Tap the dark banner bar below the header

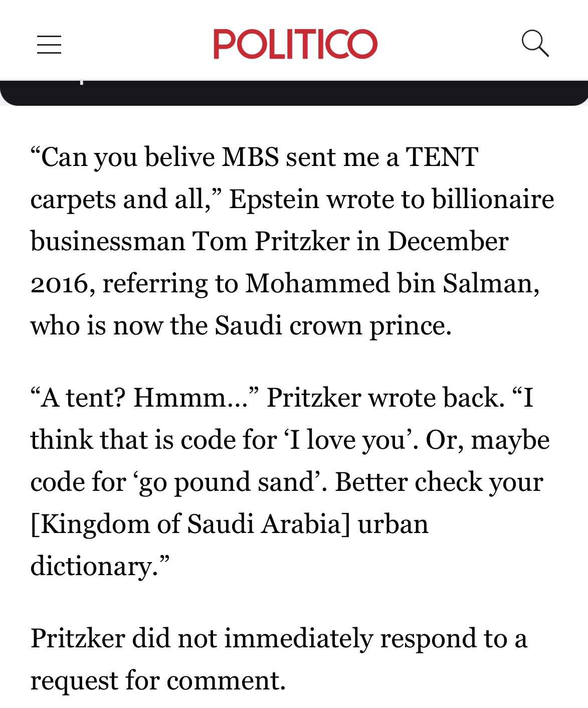click(x=294, y=93)
